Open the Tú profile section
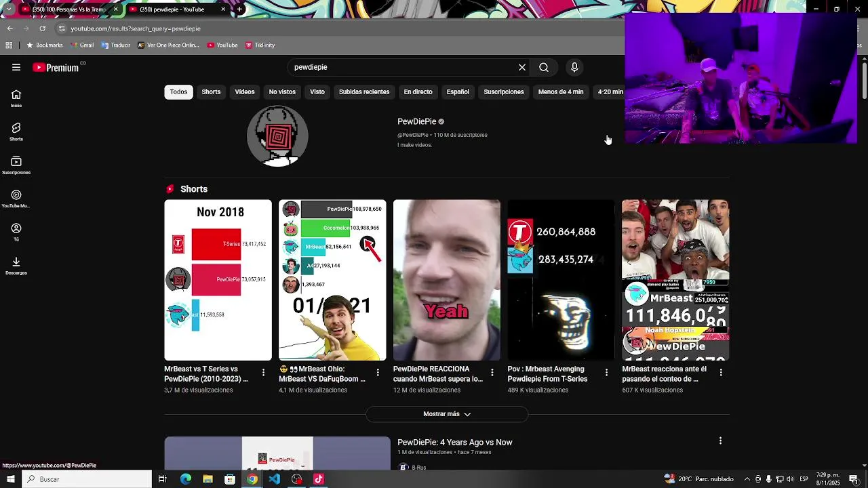Viewport: 868px width, 488px height. click(x=16, y=232)
